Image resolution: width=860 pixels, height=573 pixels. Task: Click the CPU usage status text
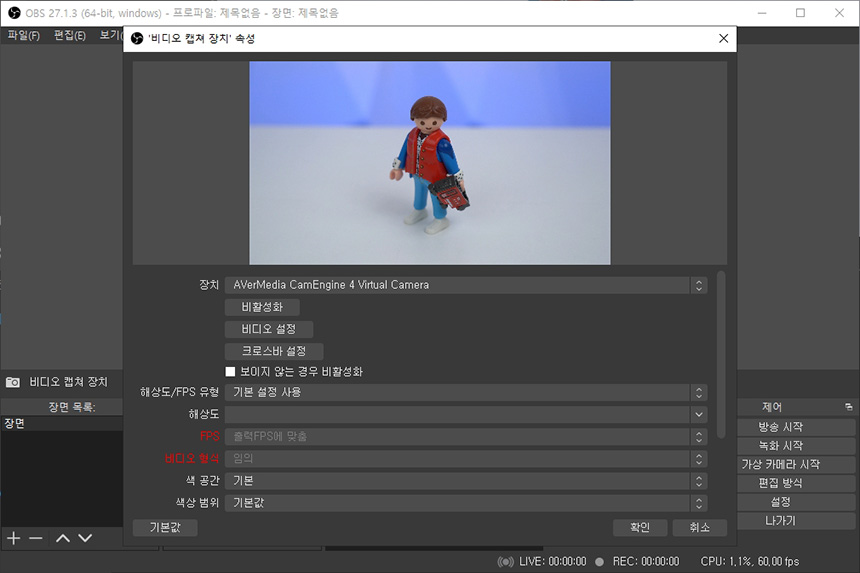tap(750, 561)
